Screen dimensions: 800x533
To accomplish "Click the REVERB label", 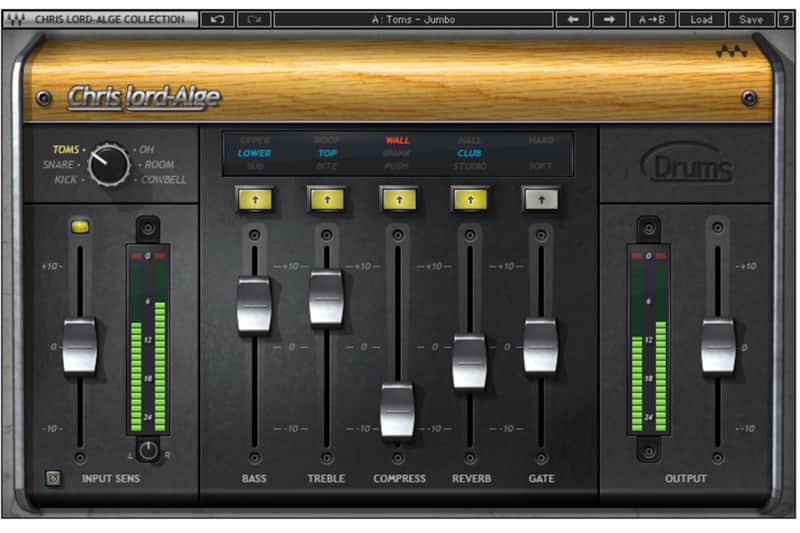I will (x=471, y=478).
